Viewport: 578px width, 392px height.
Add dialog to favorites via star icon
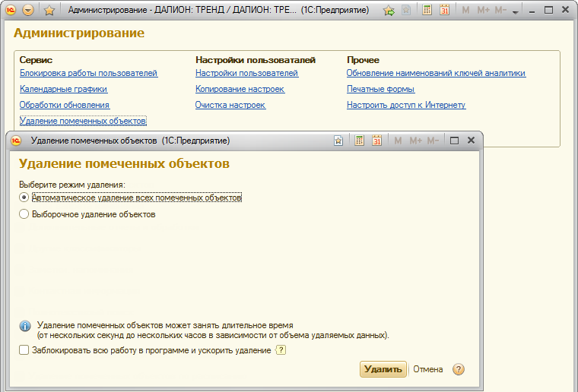[x=338, y=141]
